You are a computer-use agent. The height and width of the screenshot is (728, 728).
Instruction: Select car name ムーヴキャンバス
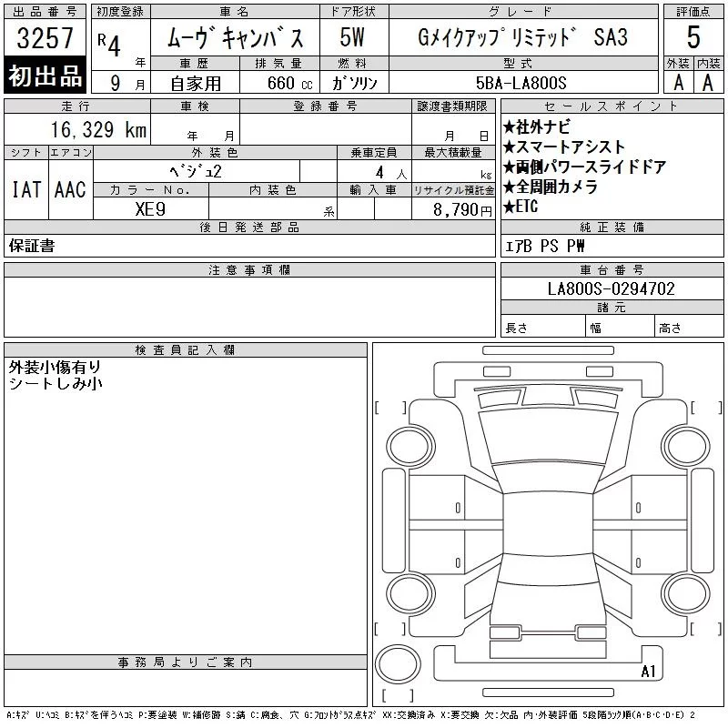tap(236, 37)
